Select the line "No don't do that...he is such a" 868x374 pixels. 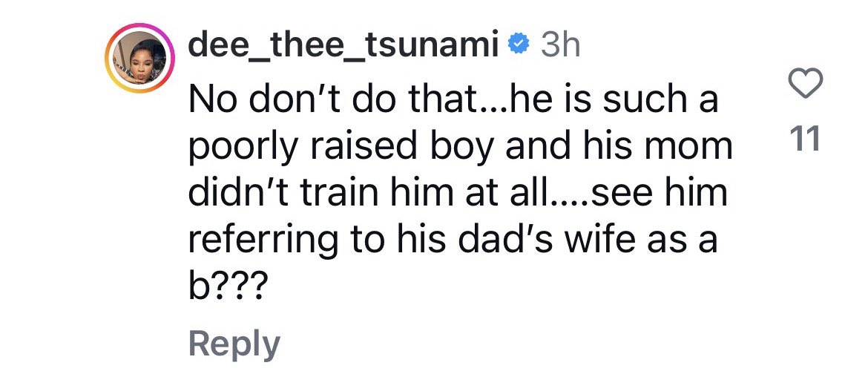coord(453,99)
